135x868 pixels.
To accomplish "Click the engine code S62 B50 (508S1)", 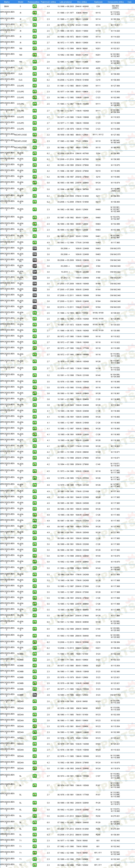I will [115, 6].
